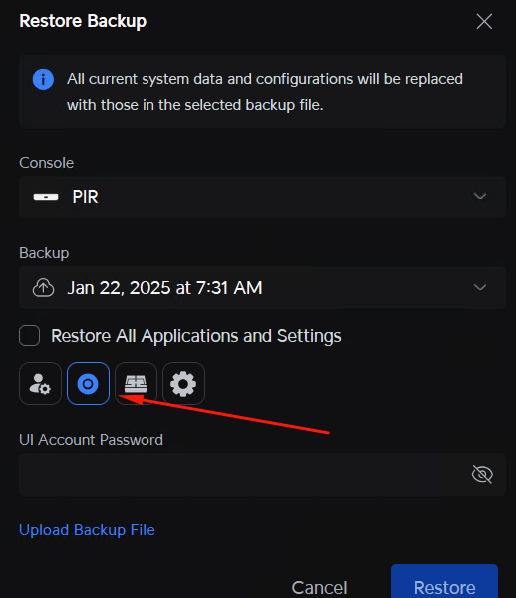Click the Restore All Applications label

196,336
